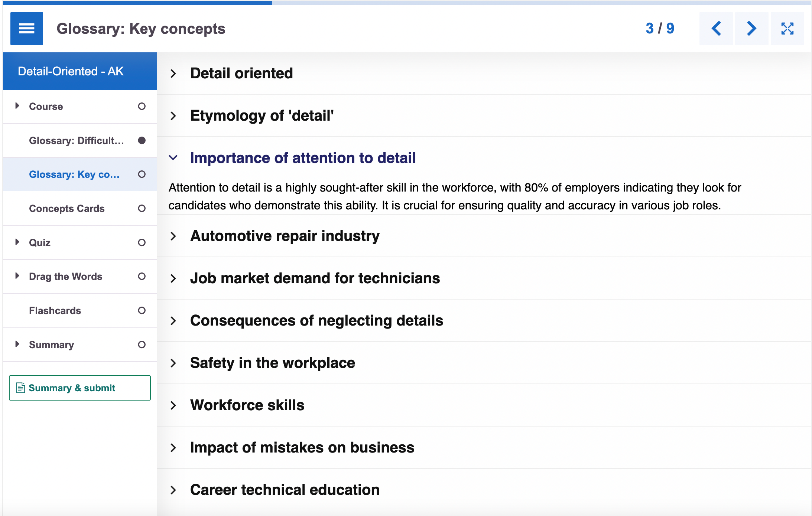Expand the Drag the Words sidebar item
The width and height of the screenshot is (812, 516).
[17, 276]
